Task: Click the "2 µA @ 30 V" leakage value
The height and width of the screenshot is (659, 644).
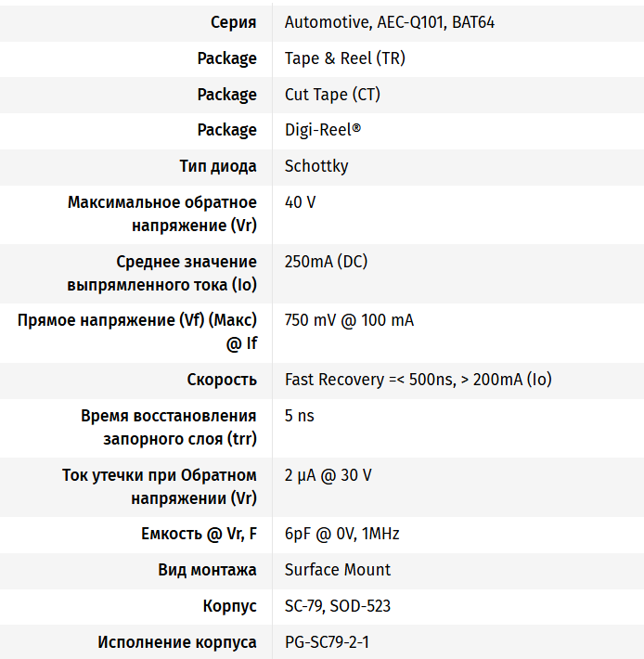Action: pos(328,475)
